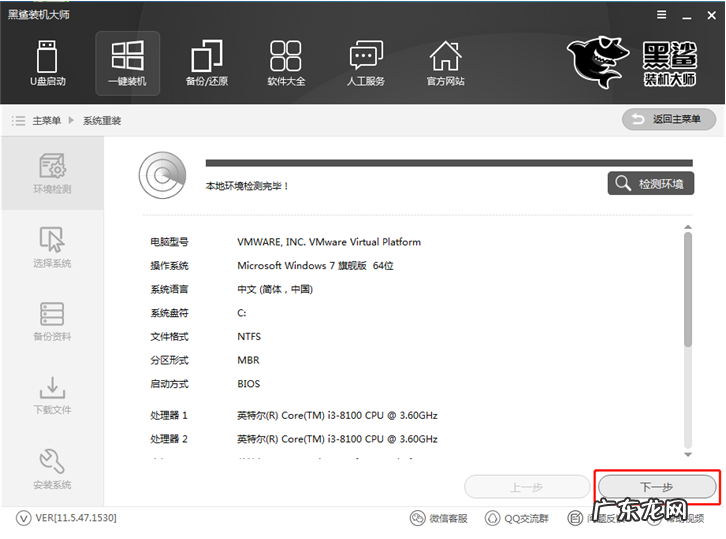Image resolution: width=726 pixels, height=539 pixels.
Task: Click the 上一步 previous step button
Action: (x=527, y=487)
